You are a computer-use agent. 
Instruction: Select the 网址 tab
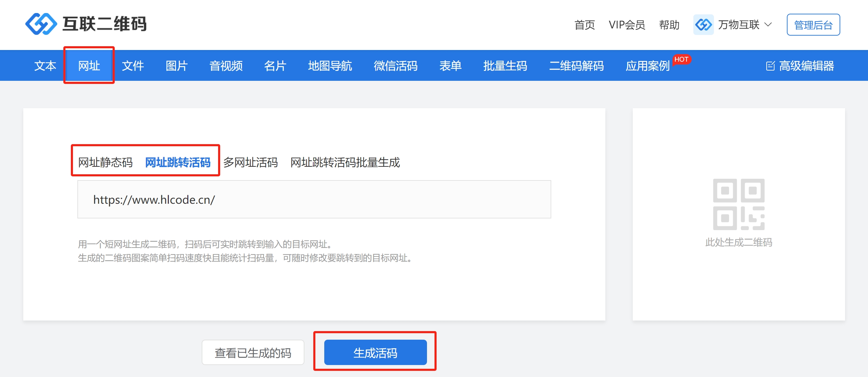(x=89, y=66)
